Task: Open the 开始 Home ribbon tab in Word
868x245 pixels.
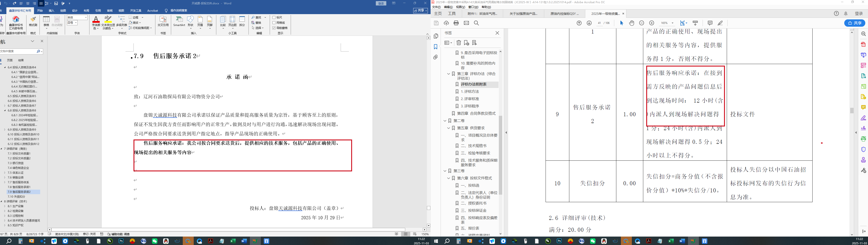Action: click(40, 10)
